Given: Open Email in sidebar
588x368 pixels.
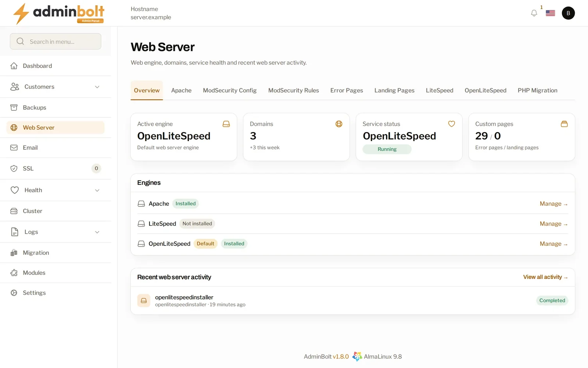Looking at the screenshot, I should (x=55, y=148).
